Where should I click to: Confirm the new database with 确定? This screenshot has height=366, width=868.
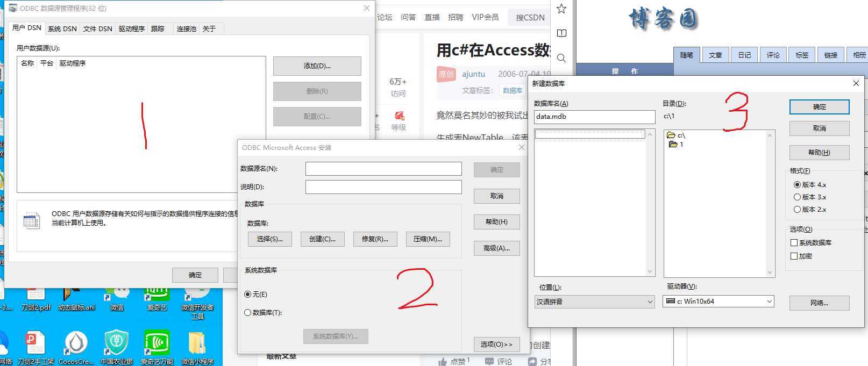[x=820, y=106]
